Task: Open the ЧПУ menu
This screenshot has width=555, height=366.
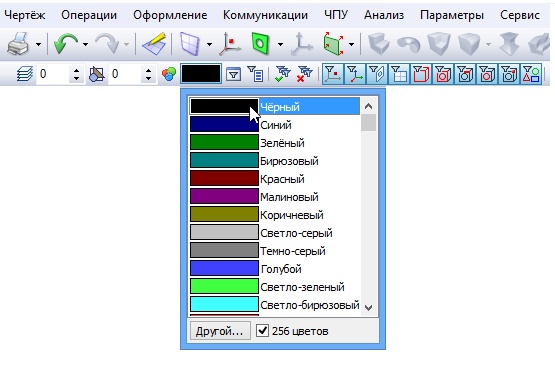Action: 336,15
